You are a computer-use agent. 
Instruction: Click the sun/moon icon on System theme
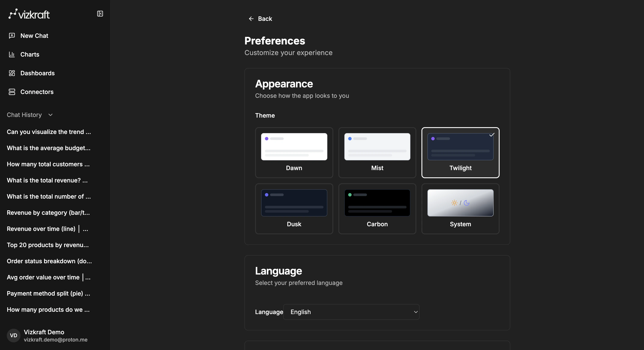click(460, 203)
